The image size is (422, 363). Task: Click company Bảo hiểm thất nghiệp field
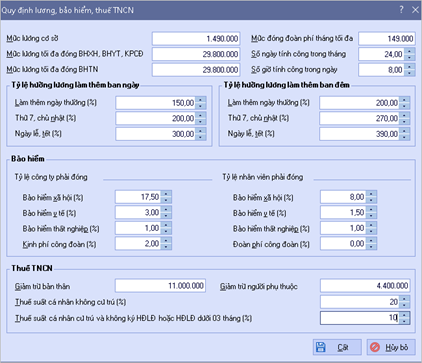coord(138,228)
